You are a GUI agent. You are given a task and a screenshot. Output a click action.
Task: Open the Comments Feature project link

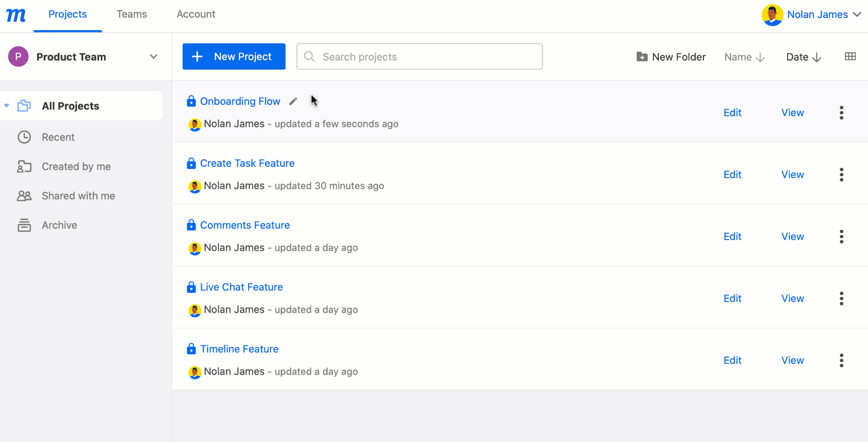point(245,225)
